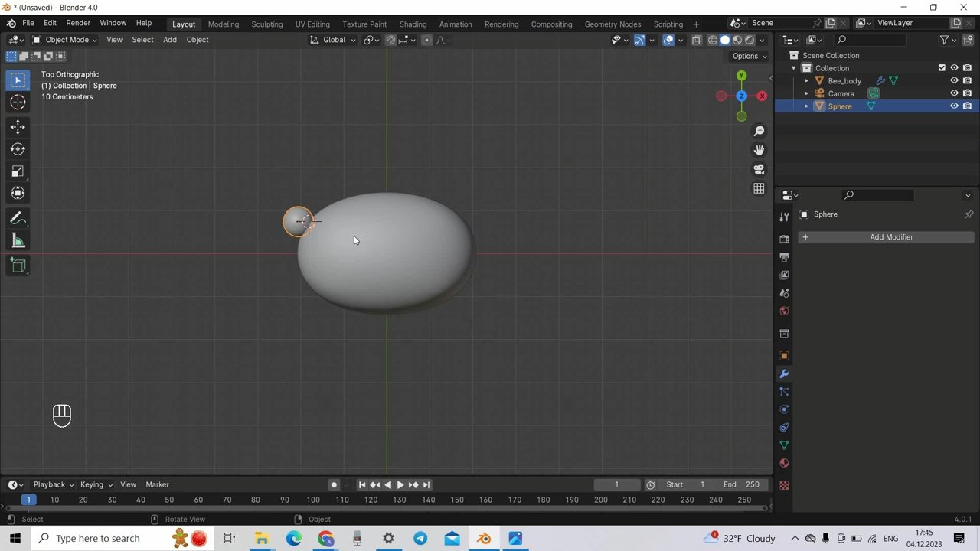Click the Add Cube tool

(18, 266)
